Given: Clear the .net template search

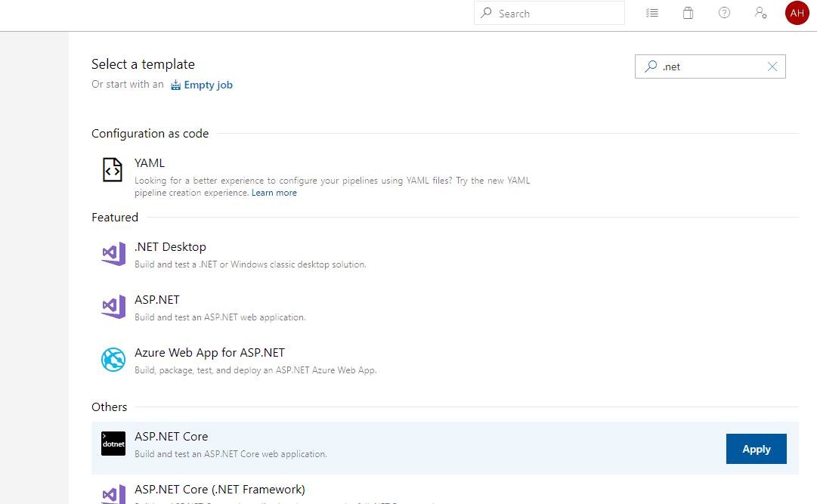Looking at the screenshot, I should [x=772, y=66].
